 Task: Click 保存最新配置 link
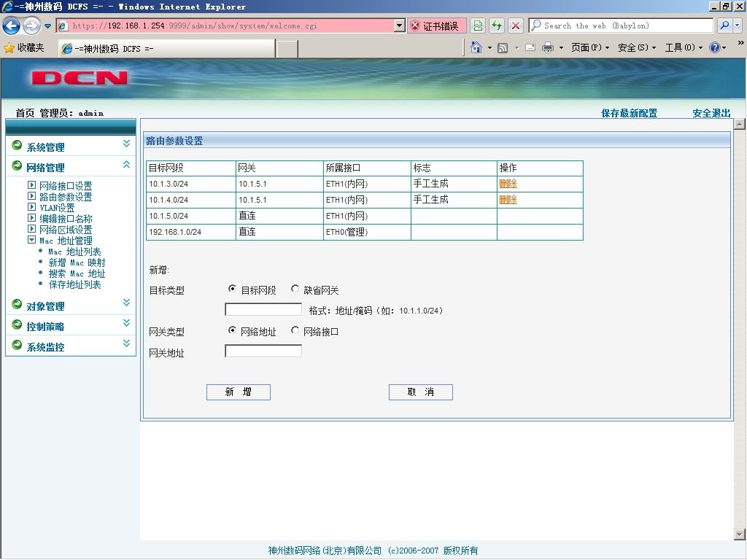pos(629,113)
